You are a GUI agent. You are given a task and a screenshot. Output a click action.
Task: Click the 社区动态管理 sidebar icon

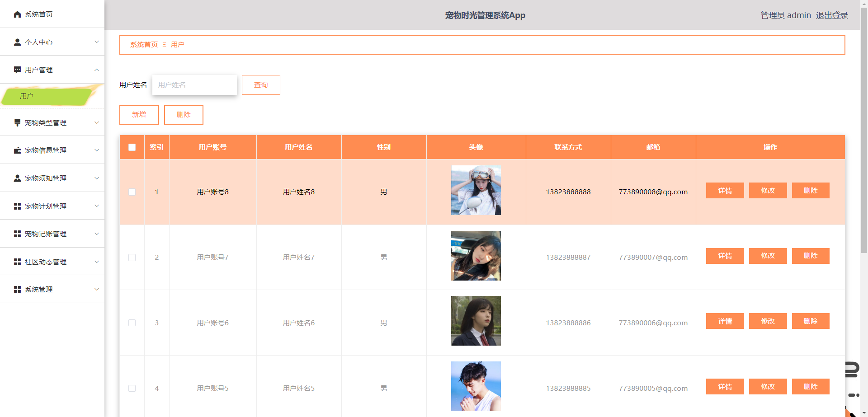17,261
